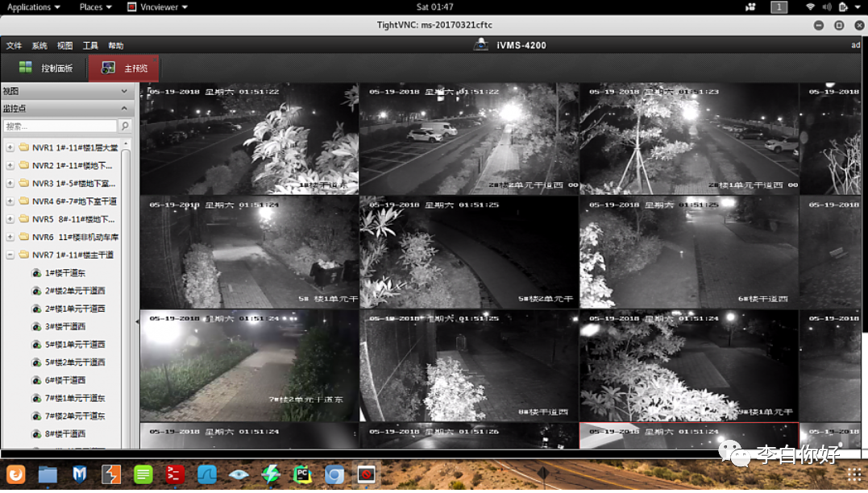
Task: Open the 工具 menu
Action: tap(90, 45)
